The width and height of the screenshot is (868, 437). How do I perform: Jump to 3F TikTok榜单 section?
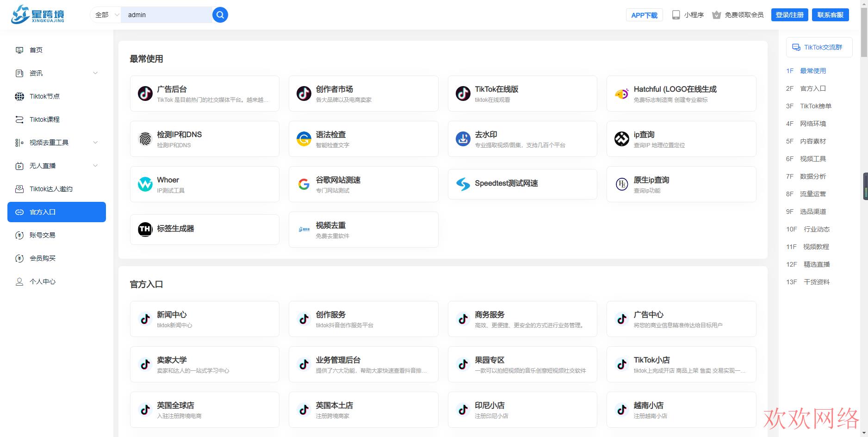(x=809, y=106)
